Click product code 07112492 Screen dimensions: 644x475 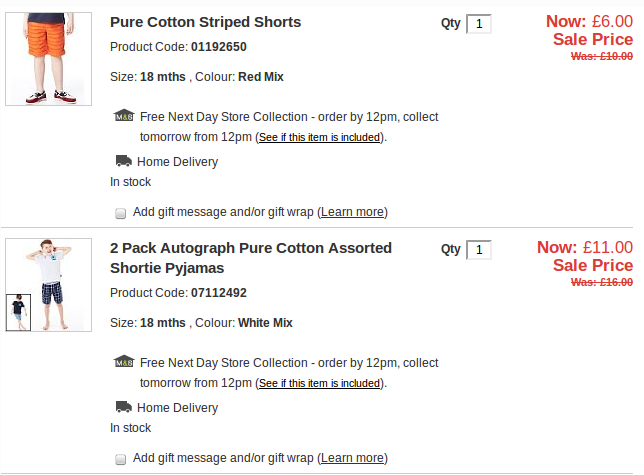tap(219, 293)
